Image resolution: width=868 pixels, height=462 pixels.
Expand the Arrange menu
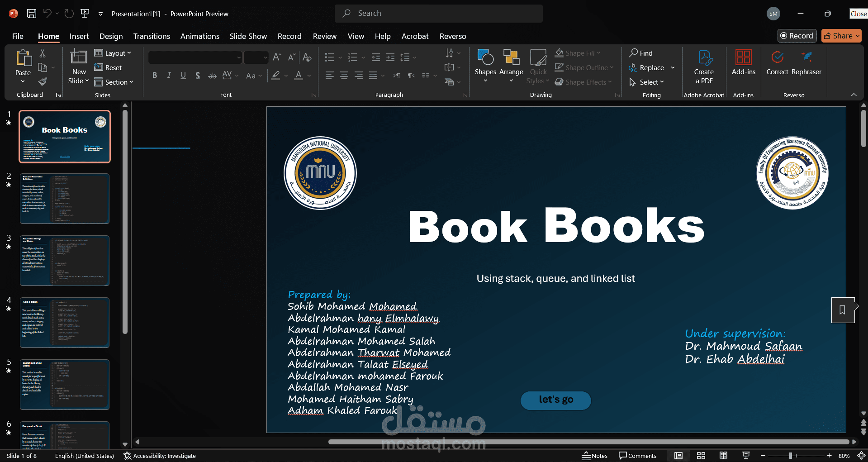511,66
